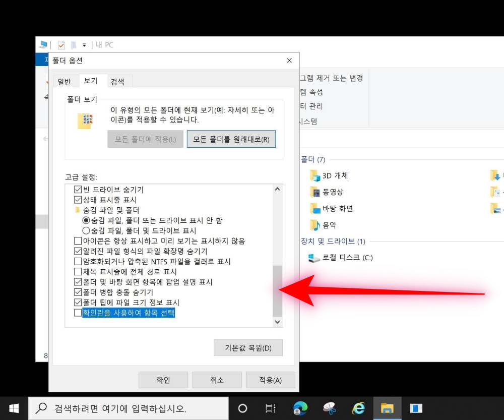Image resolution: width=504 pixels, height=420 pixels.
Task: Open the Quick Access Toolbar customize dropdown
Action: [x=84, y=45]
